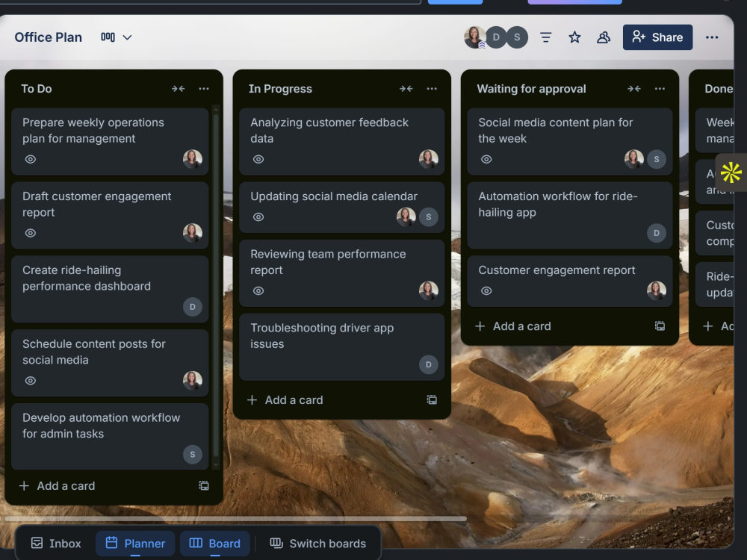Open In Progress list actions menu
This screenshot has width=747, height=560.
click(x=432, y=89)
